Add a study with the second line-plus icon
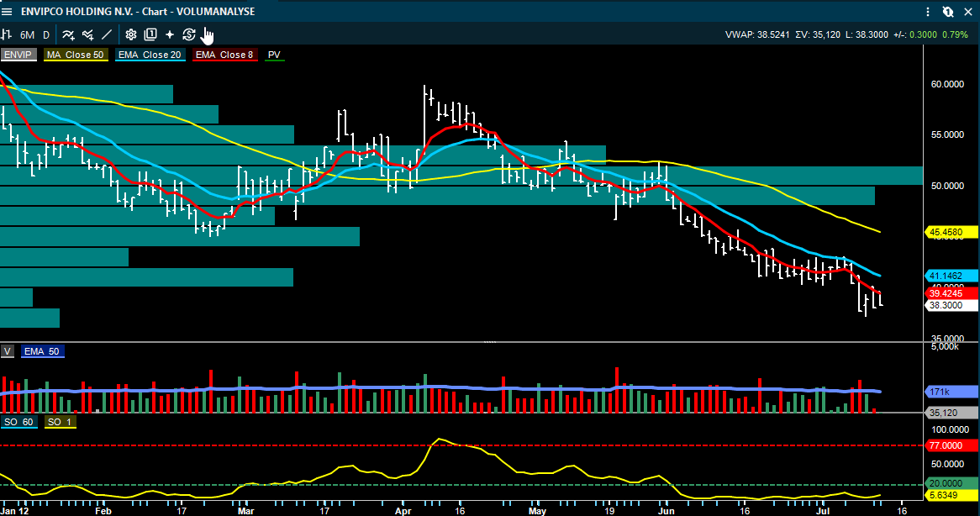 click(88, 35)
